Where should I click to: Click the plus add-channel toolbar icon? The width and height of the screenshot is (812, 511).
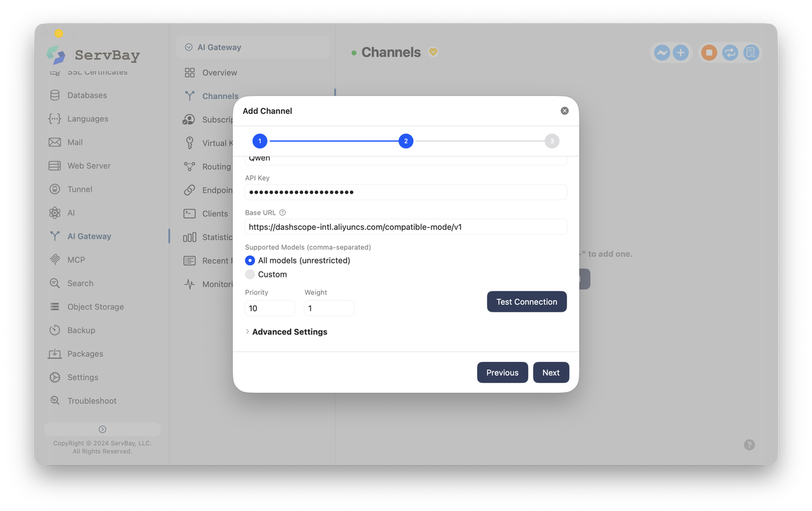click(681, 53)
